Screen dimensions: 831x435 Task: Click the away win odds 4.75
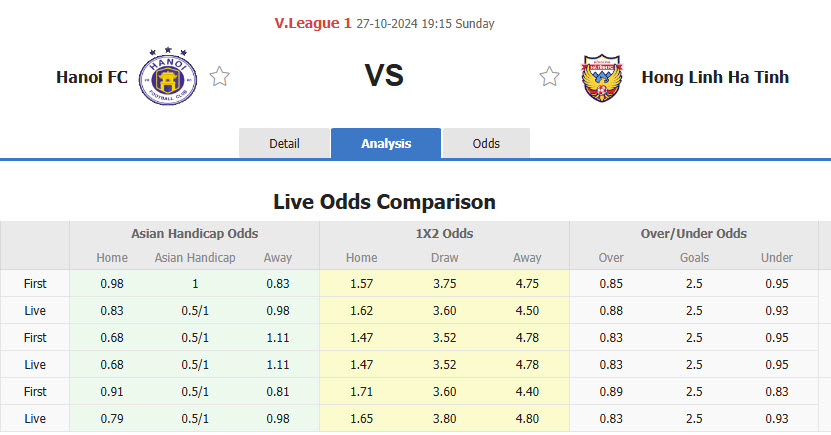pyautogui.click(x=526, y=283)
